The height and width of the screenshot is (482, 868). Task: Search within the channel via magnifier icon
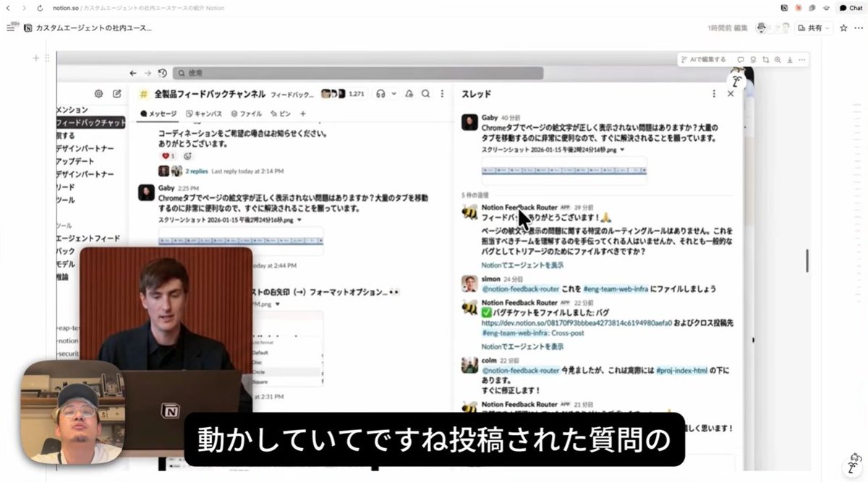[x=426, y=94]
